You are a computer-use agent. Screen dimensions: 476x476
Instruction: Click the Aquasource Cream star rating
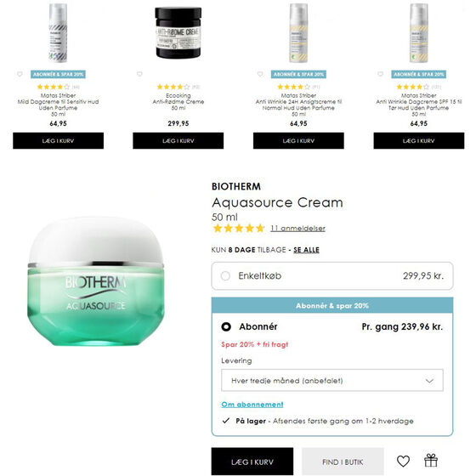pyautogui.click(x=239, y=229)
